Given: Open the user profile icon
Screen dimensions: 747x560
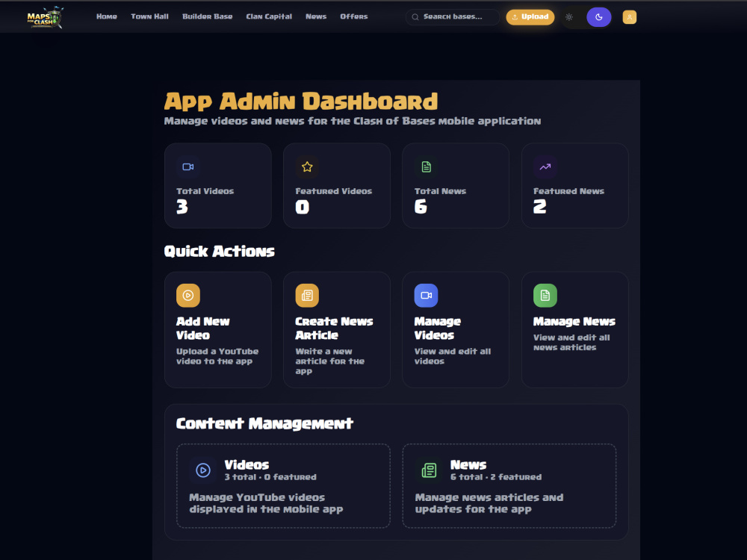Looking at the screenshot, I should click(x=629, y=17).
